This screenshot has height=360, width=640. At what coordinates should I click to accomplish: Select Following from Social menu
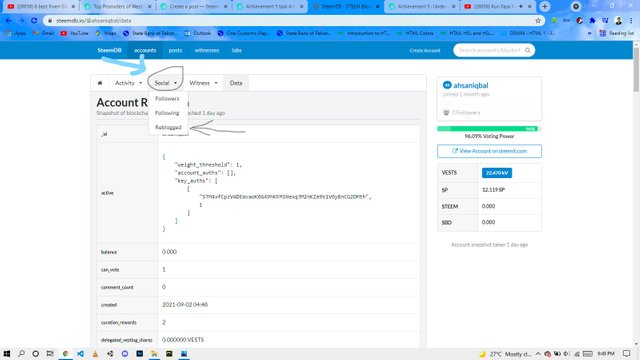[x=167, y=113]
